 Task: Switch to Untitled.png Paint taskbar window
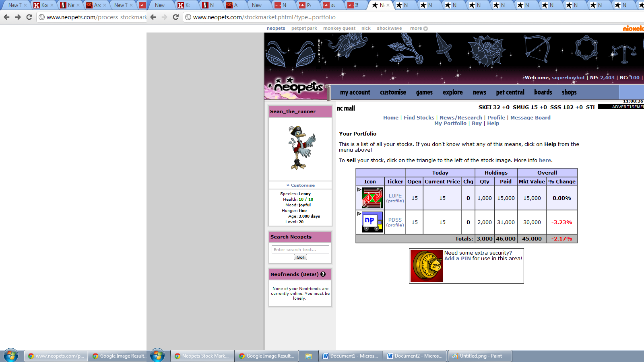[x=480, y=356]
